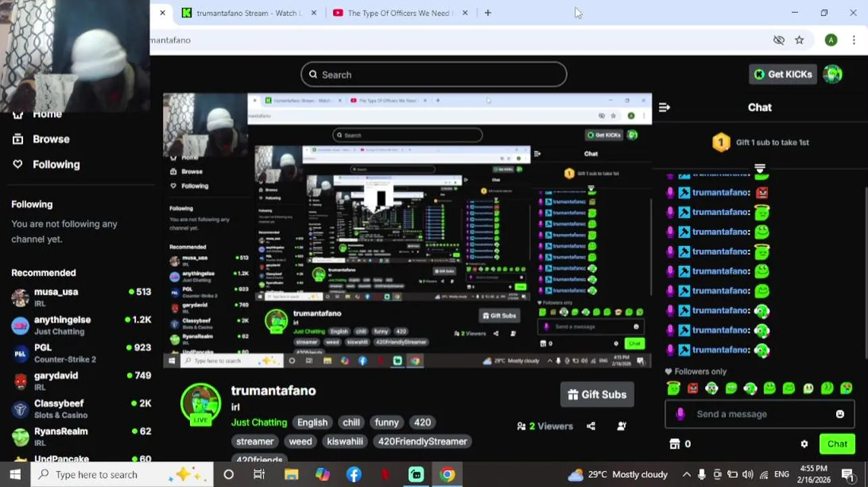
Task: Click the Windows Type here to search box
Action: coord(122,475)
